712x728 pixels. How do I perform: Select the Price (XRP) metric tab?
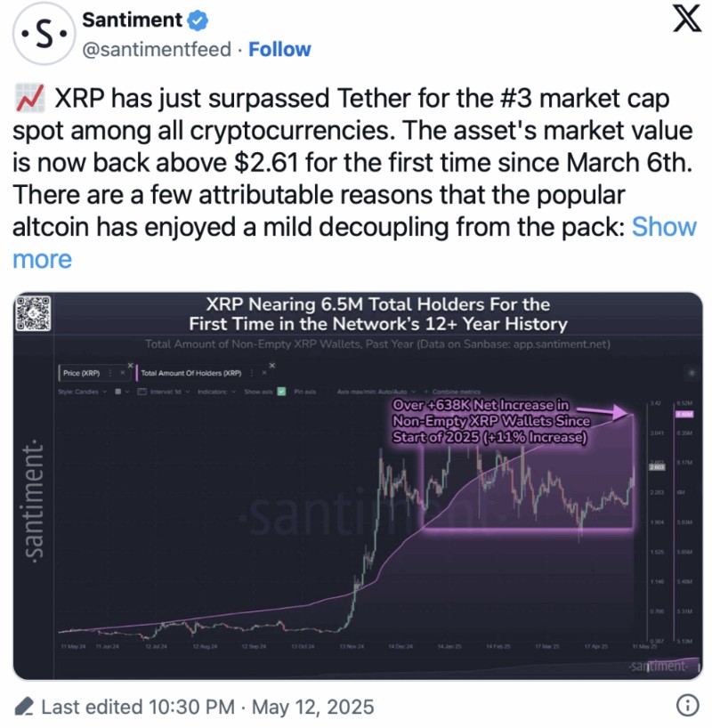point(82,373)
